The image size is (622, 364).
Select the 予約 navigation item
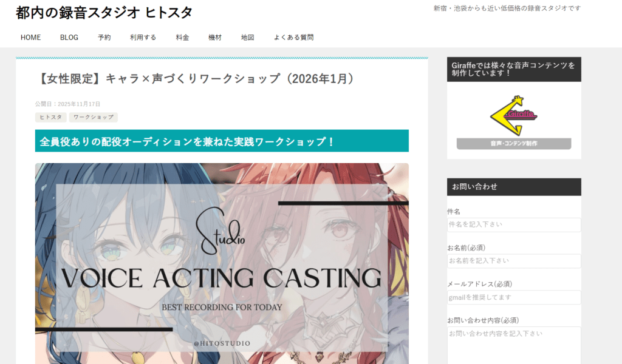[x=104, y=37]
